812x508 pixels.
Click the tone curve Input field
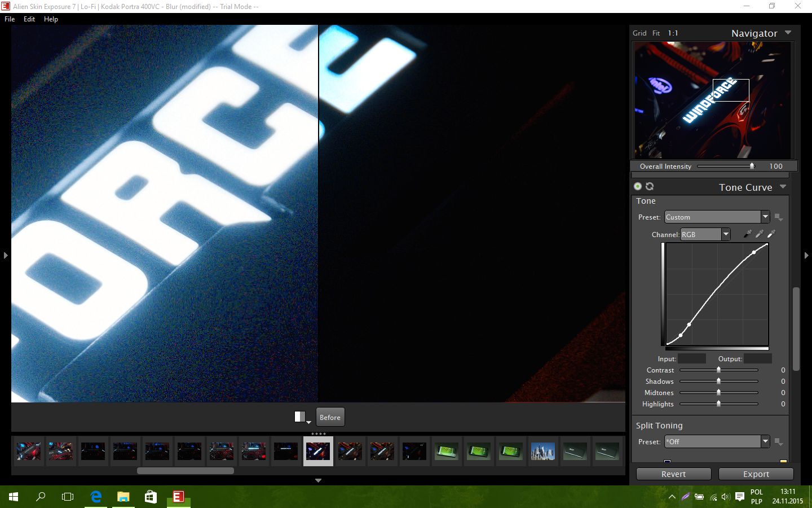tap(692, 358)
